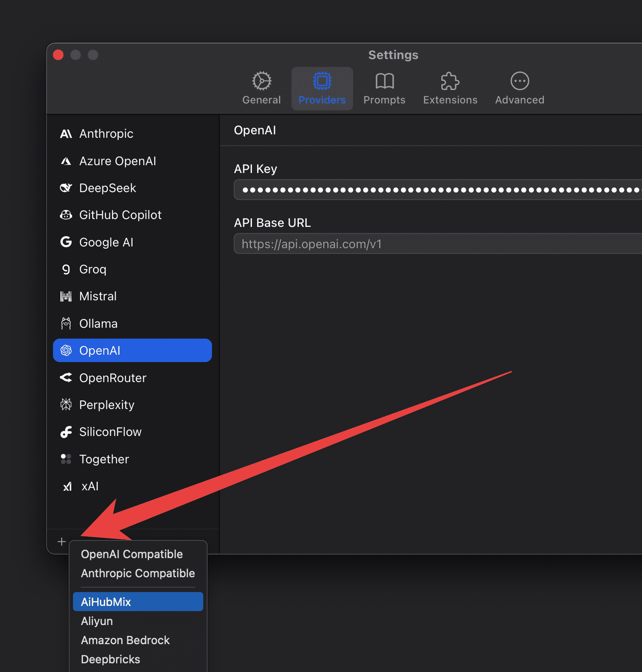Open the Advanced settings tab
Image resolution: width=642 pixels, height=672 pixels.
[520, 89]
